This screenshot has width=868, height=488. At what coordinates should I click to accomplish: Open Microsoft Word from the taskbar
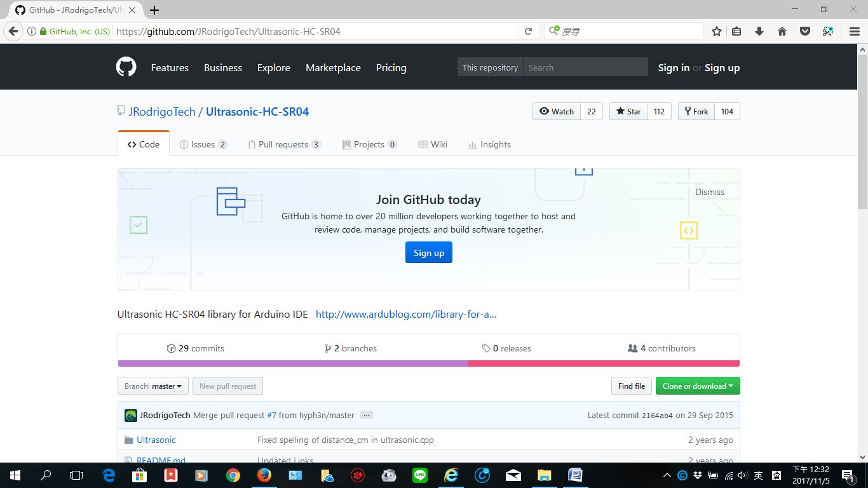tap(575, 475)
